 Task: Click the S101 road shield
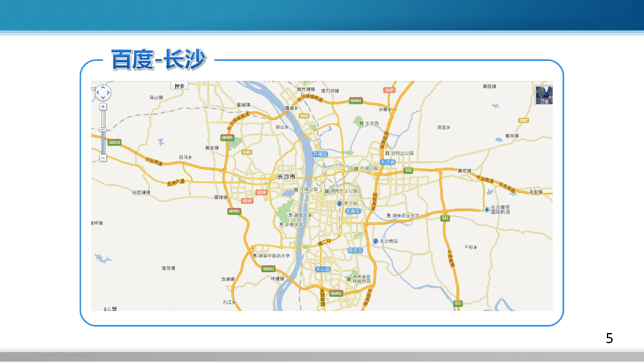pos(247,152)
